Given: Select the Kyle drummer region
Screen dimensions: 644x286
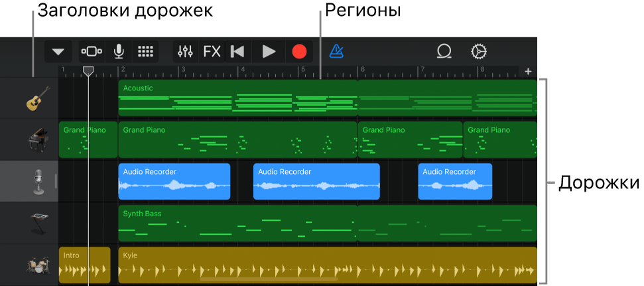Looking at the screenshot, I should point(328,265).
